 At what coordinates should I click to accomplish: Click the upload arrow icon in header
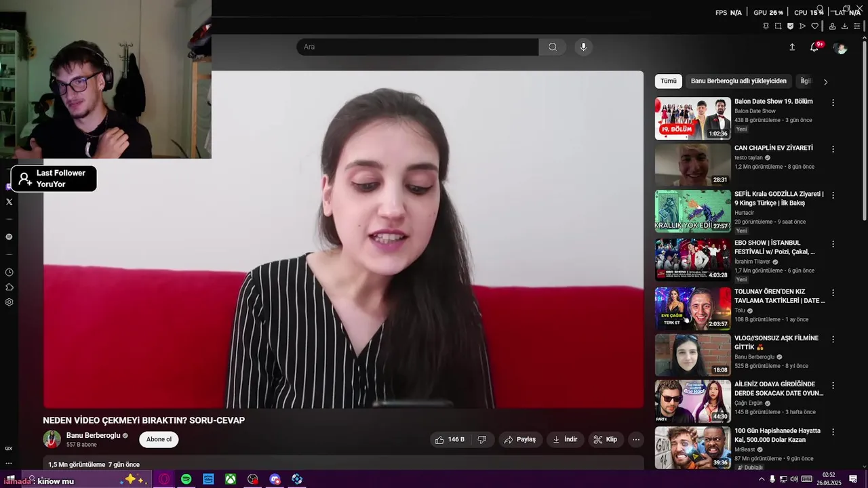click(x=792, y=47)
